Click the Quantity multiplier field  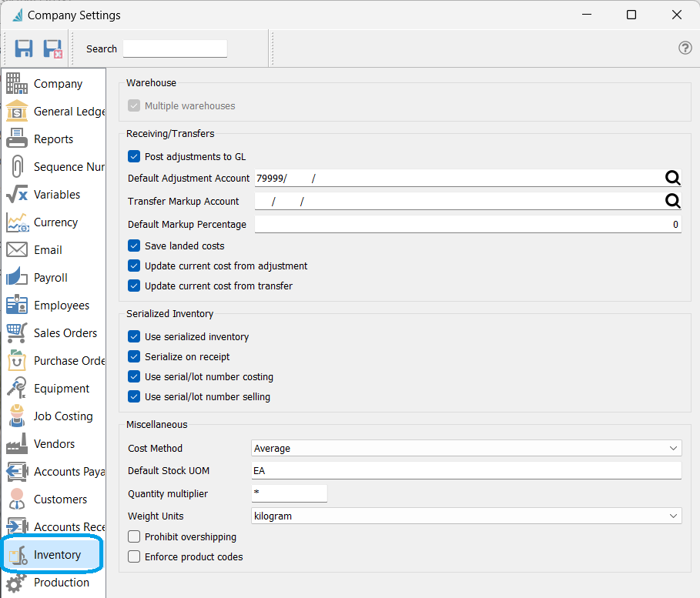(x=290, y=493)
